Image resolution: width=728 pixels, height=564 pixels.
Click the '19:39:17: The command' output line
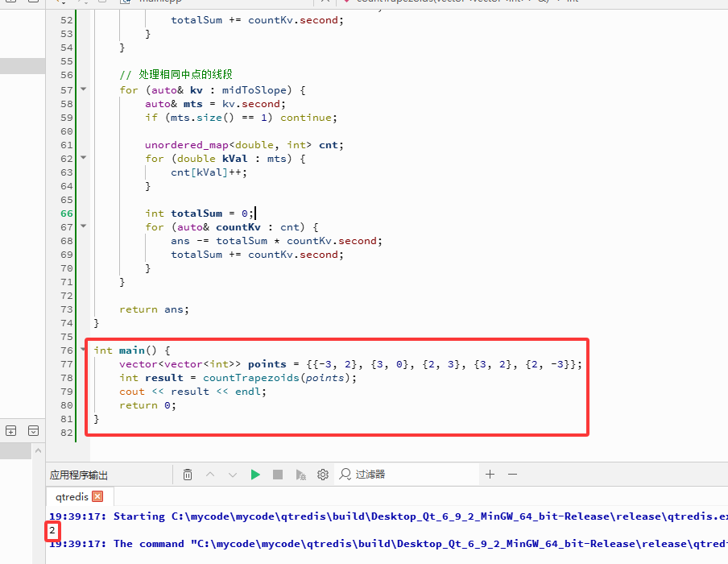388,544
